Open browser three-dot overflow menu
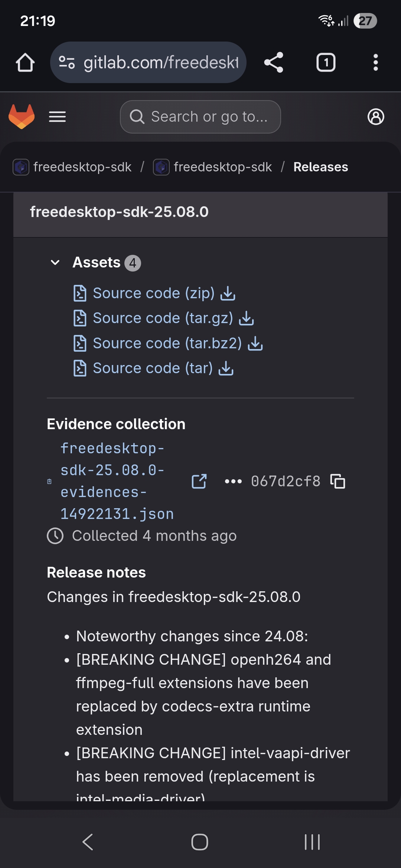 [x=375, y=62]
